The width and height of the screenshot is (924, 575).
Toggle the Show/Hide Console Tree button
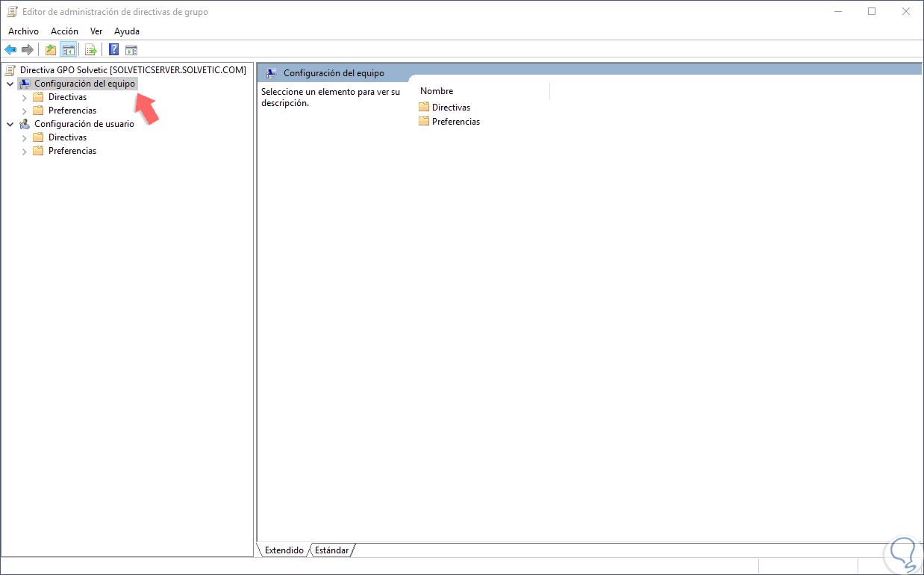[68, 50]
